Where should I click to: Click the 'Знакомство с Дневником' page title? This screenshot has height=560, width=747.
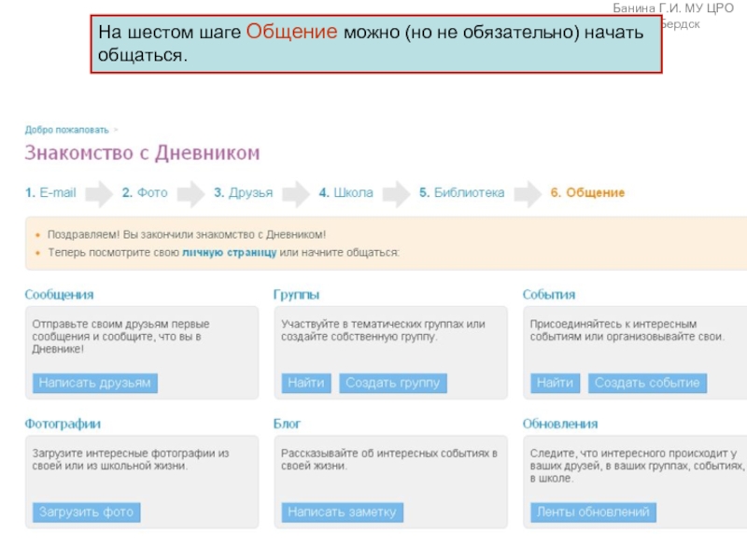click(x=143, y=153)
